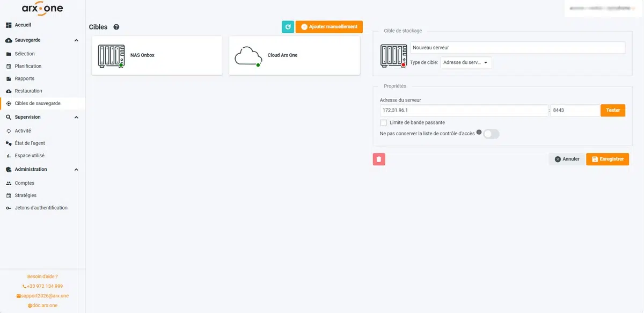The height and width of the screenshot is (313, 644).
Task: Enable the Limite de bande passante checkbox
Action: click(x=383, y=122)
